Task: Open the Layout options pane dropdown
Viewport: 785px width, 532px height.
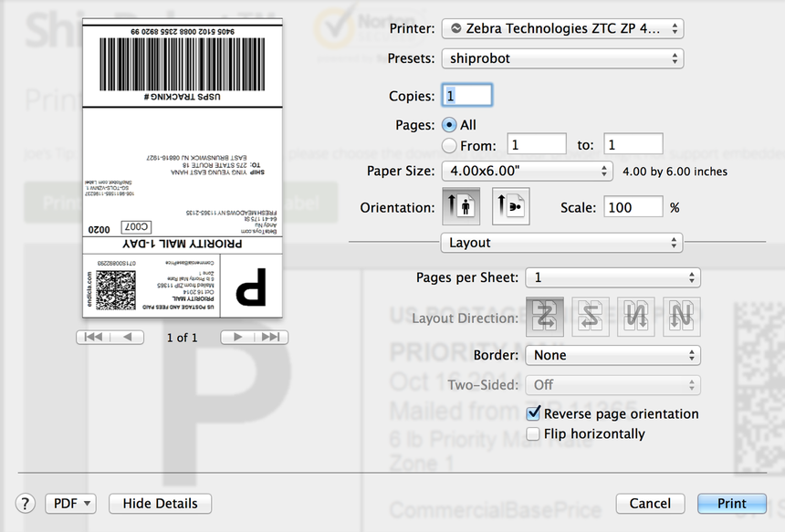Action: tap(561, 243)
